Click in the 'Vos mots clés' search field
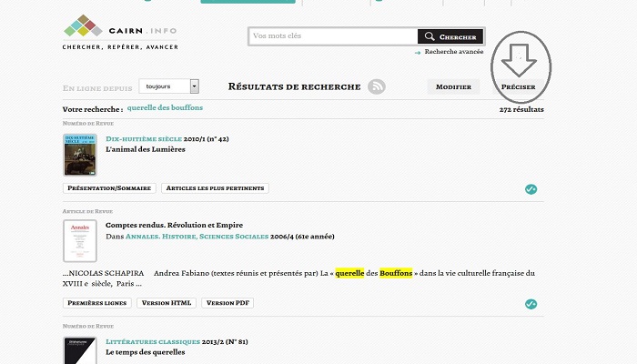Viewport: 637px width, 364px height. tap(332, 36)
